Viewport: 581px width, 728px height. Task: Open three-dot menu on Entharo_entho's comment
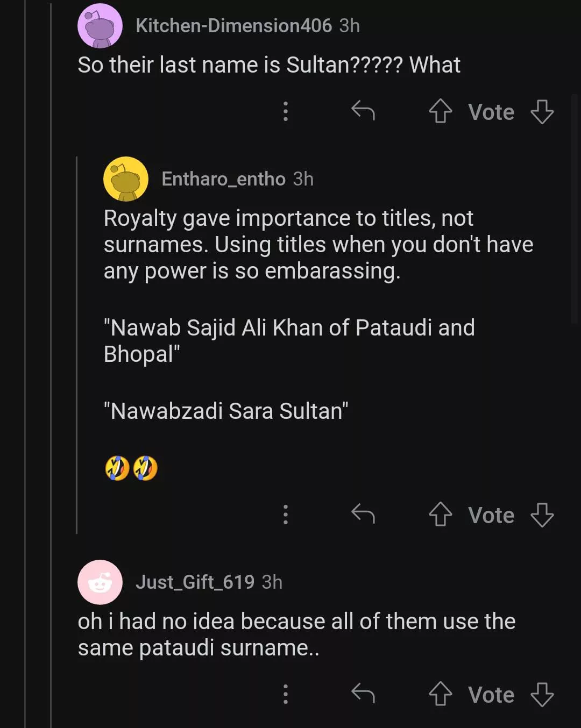(286, 515)
